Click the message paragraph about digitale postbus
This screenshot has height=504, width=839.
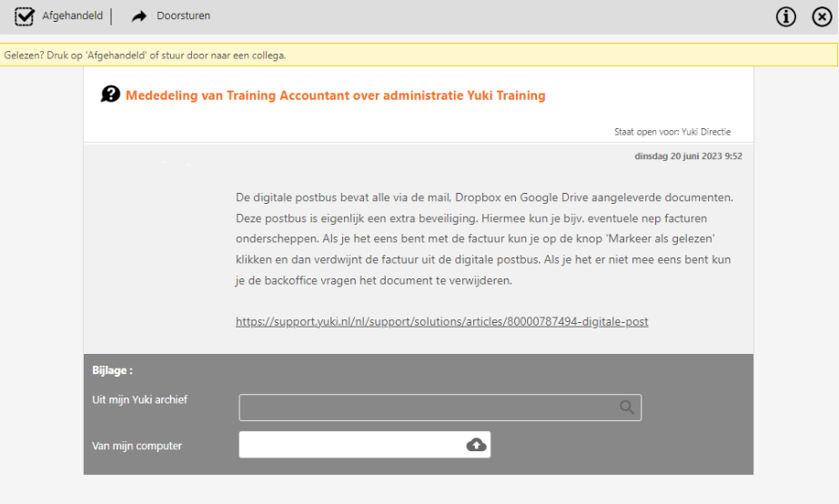click(x=484, y=238)
